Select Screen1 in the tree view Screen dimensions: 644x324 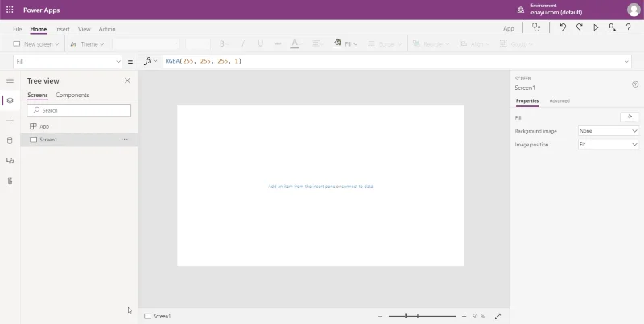coord(79,140)
